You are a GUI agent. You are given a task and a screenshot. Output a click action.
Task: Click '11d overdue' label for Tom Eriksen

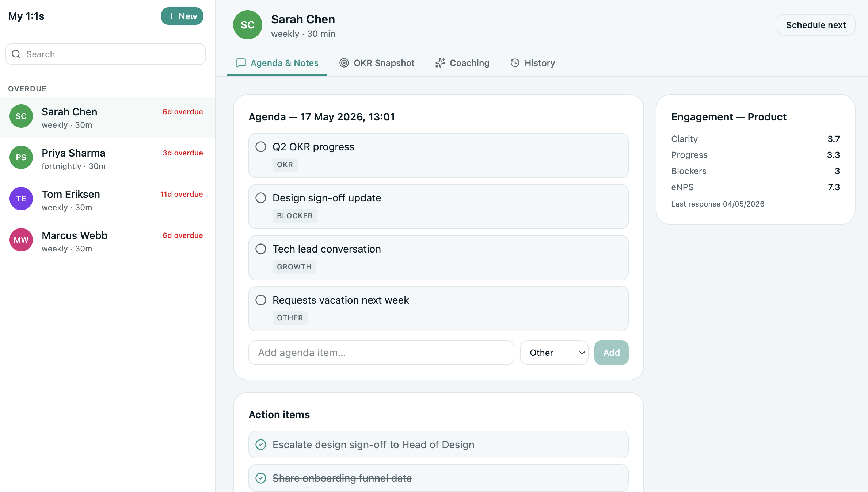click(182, 194)
